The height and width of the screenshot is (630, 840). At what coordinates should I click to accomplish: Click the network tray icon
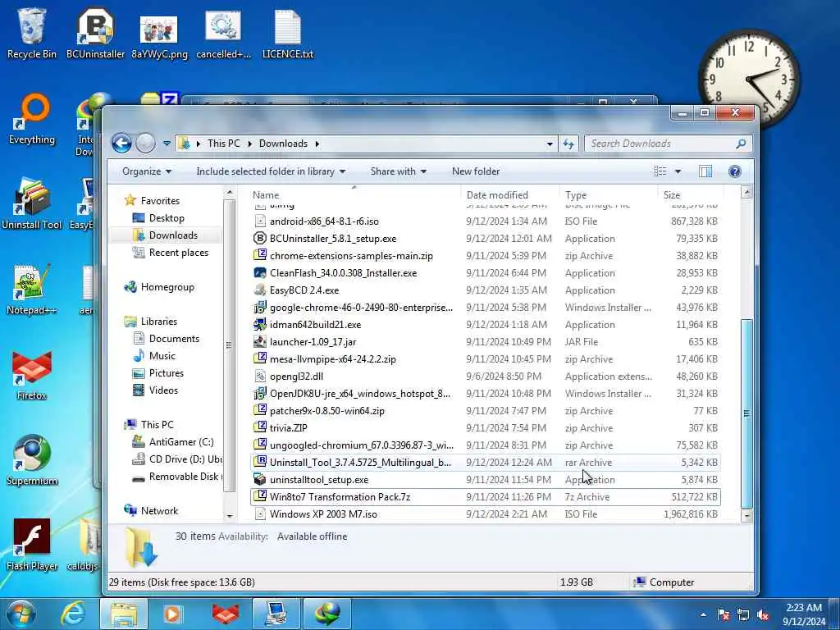click(743, 615)
